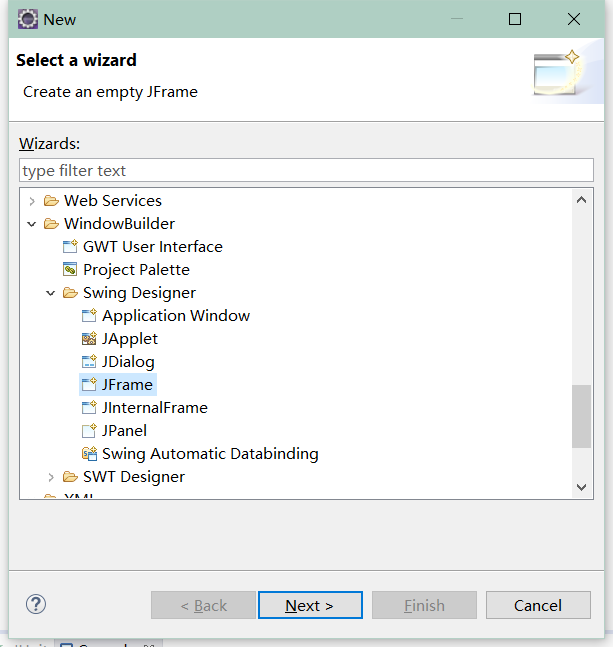This screenshot has height=647, width=613.
Task: Click the Next > button
Action: click(x=310, y=605)
